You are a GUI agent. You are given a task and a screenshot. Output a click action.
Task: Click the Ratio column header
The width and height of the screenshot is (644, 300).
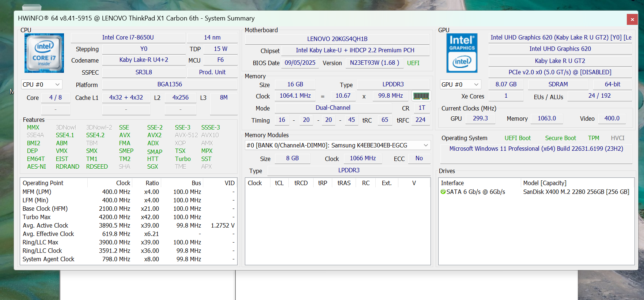click(147, 183)
